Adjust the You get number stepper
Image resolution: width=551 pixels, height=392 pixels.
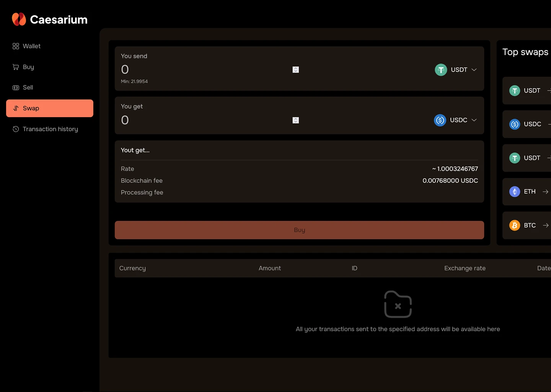(295, 120)
